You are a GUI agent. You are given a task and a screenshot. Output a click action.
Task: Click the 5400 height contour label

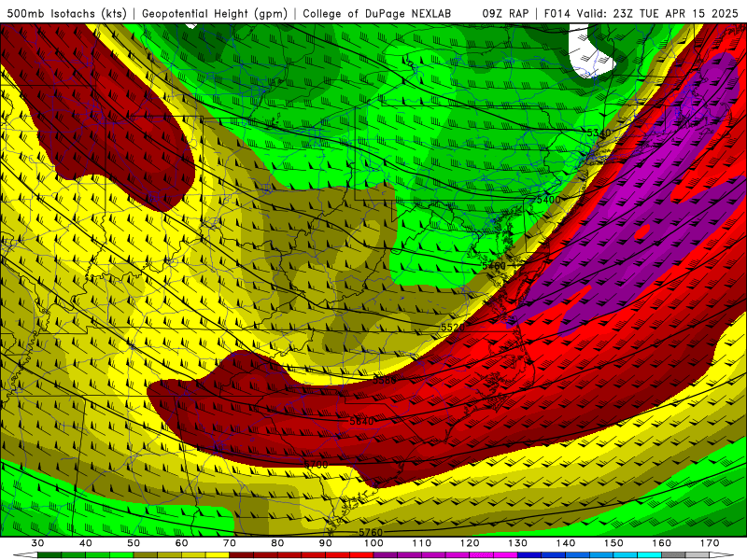549,200
